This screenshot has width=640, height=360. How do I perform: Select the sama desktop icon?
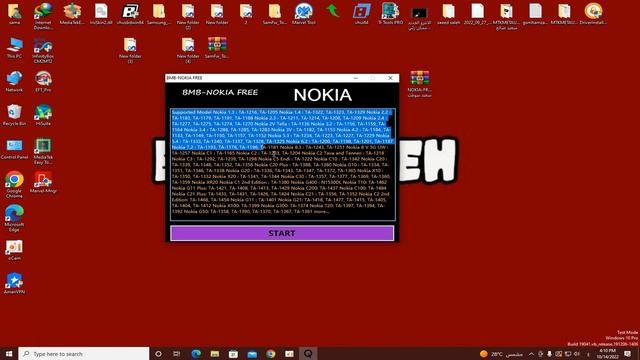click(x=14, y=14)
